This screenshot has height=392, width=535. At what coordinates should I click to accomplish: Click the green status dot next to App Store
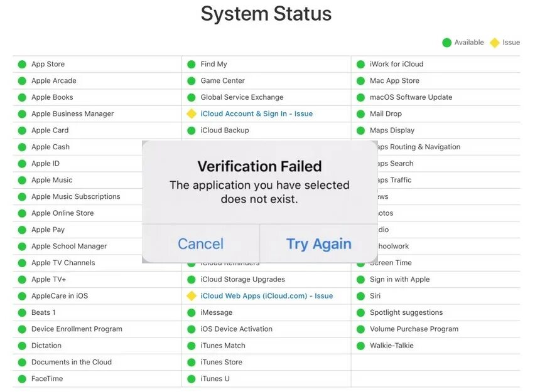[x=22, y=64]
